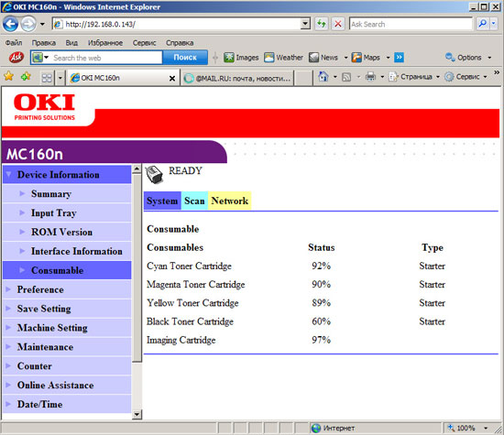Click the Favorites star icon
This screenshot has width=504, height=435.
point(8,76)
